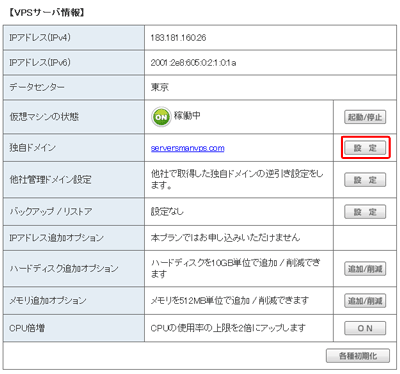Click 設定 button in the バックアップ/リストア row
Viewport: 400px width, 374px height.
click(x=365, y=212)
